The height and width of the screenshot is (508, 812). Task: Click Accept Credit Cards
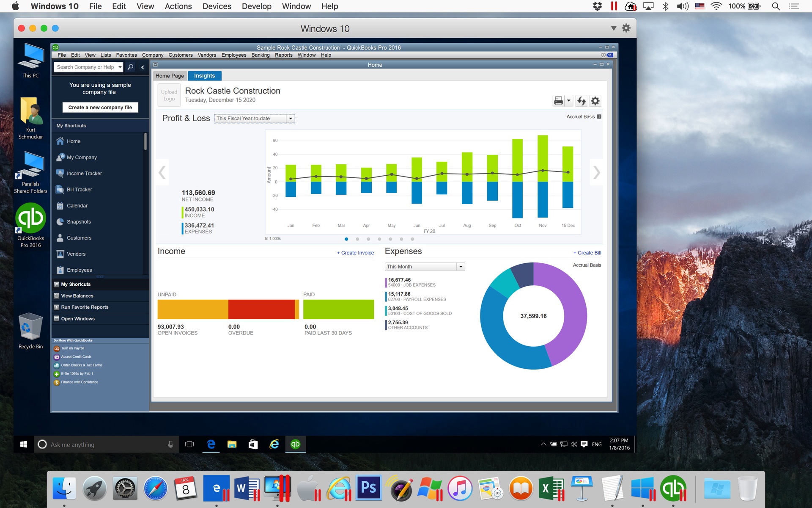(x=72, y=357)
